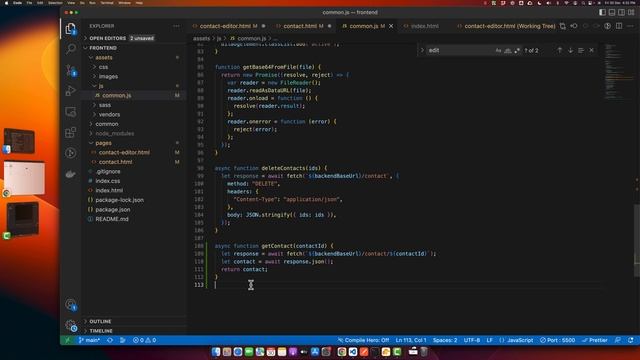Open the Explorer view in the activity bar
The image size is (640, 360).
pos(71,29)
